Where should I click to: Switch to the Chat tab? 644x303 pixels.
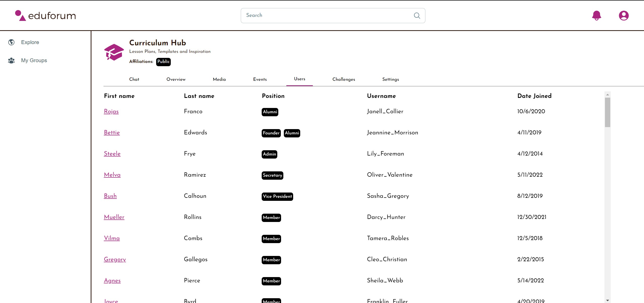134,79
